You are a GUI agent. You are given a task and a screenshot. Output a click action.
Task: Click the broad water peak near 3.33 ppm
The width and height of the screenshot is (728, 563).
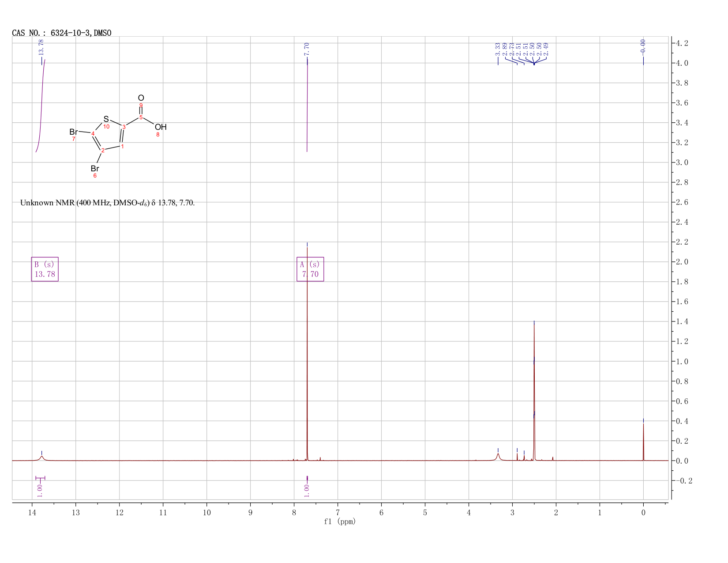(498, 457)
